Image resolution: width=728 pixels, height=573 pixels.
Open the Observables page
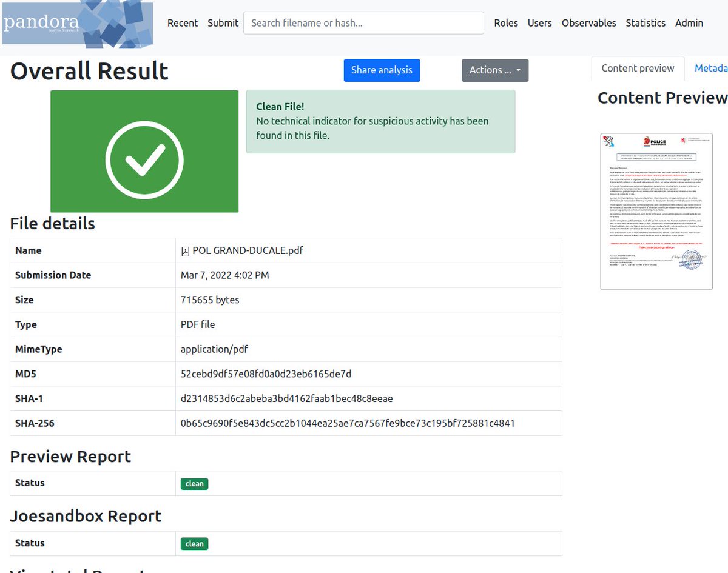[x=588, y=23]
